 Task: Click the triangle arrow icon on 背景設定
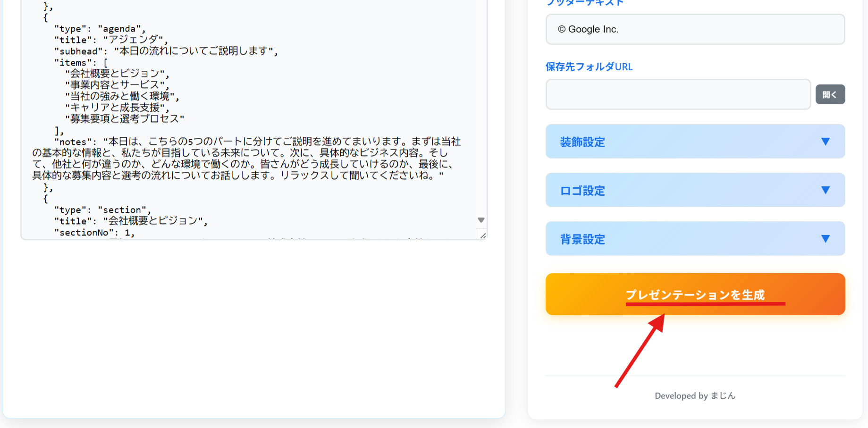[825, 239]
